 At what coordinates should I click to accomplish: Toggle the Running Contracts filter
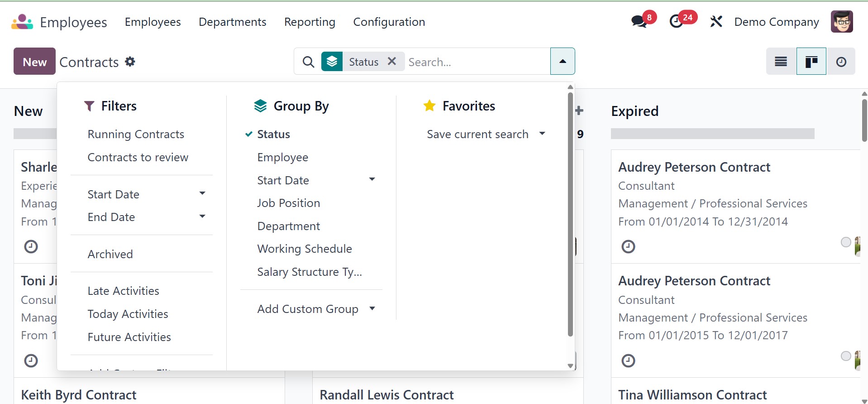pyautogui.click(x=136, y=135)
